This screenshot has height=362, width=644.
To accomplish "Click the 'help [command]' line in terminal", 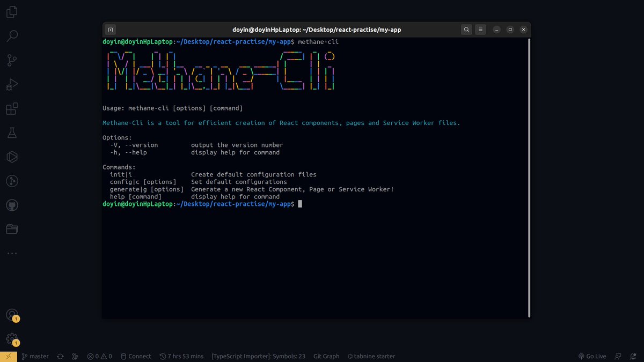I will 195,197.
